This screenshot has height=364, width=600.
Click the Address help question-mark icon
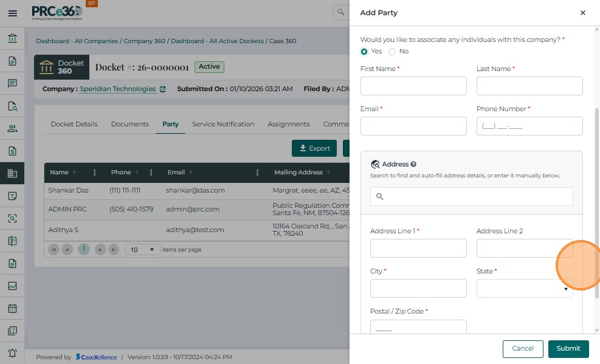point(413,164)
